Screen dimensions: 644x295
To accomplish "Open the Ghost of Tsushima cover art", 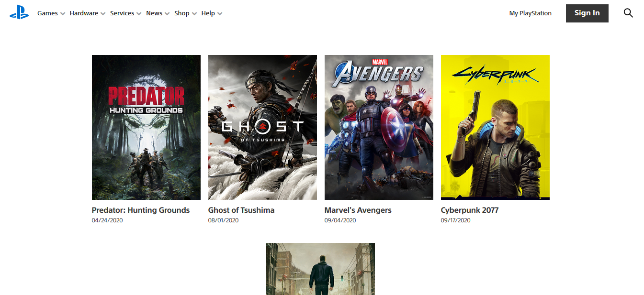I will pos(262,127).
